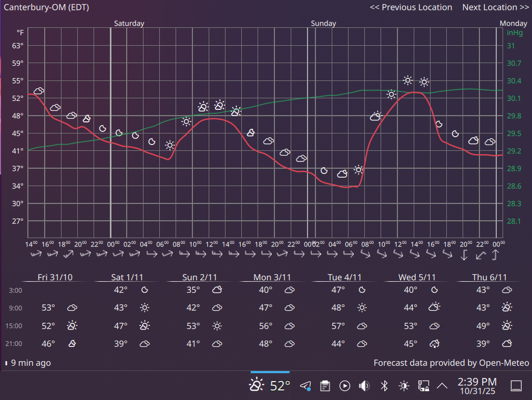Select the Wed 5/11 forecast column header
The height and width of the screenshot is (400, 532).
pyautogui.click(x=417, y=277)
